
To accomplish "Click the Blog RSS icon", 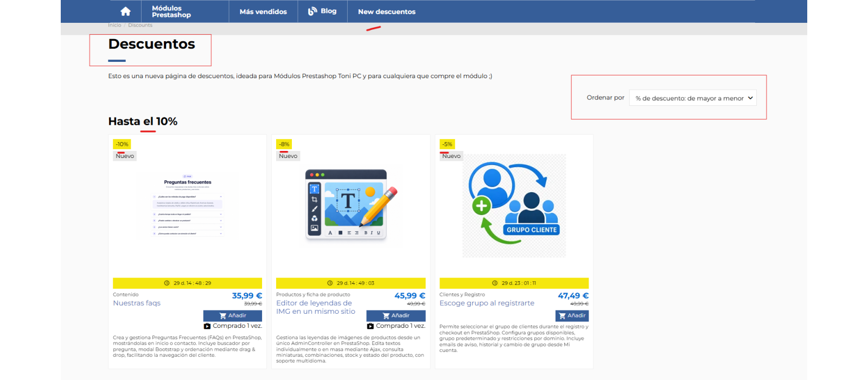I will tap(312, 11).
